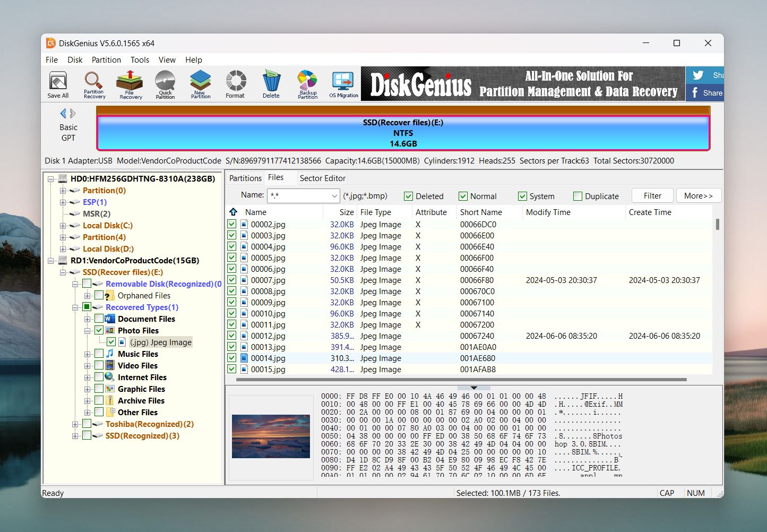Start OS Migration tool
This screenshot has height=532, width=767.
point(343,84)
